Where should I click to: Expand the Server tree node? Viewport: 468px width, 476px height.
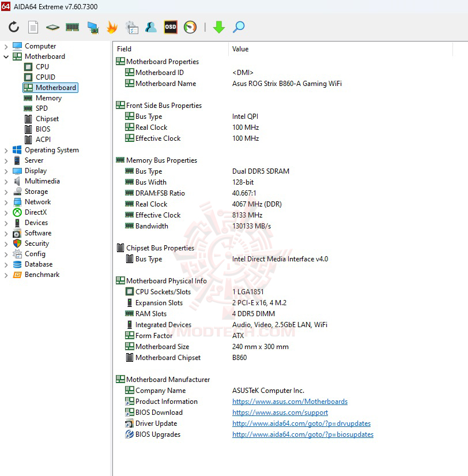[x=6, y=161]
